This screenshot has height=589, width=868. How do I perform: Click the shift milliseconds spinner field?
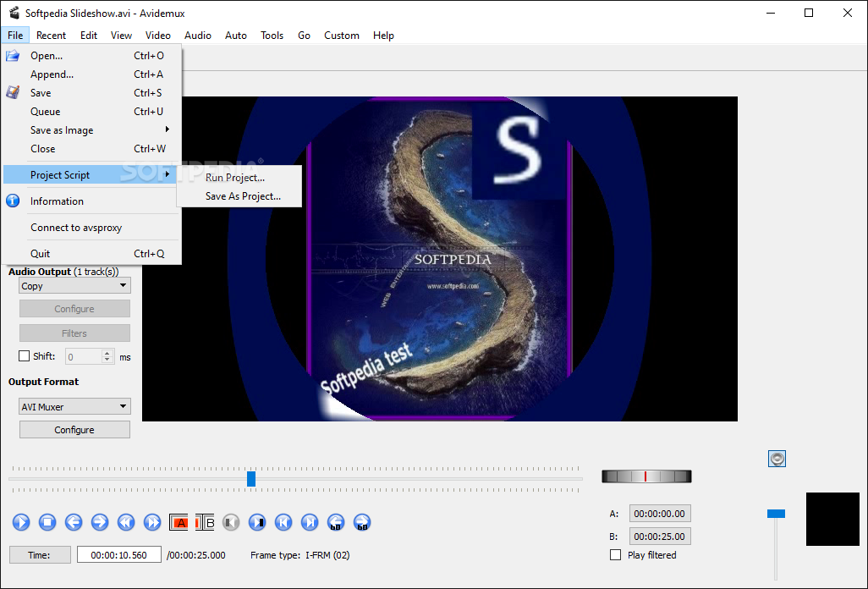(90, 356)
